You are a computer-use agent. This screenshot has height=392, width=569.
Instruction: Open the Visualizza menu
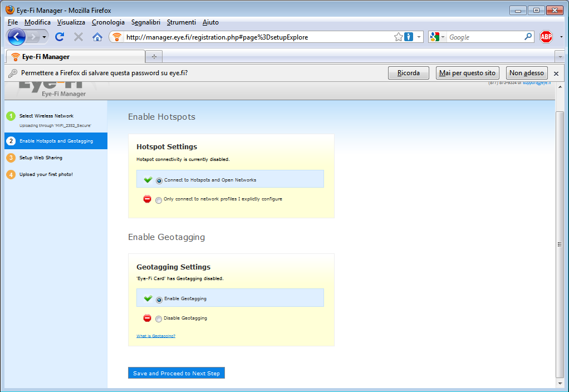pos(71,22)
